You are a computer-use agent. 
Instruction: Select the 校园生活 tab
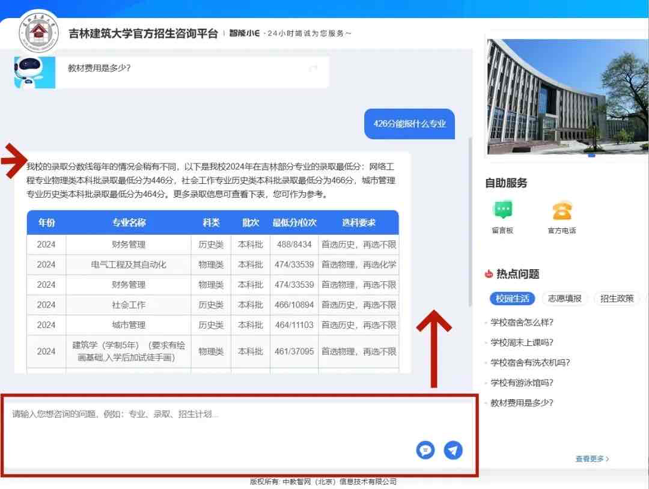click(x=512, y=299)
